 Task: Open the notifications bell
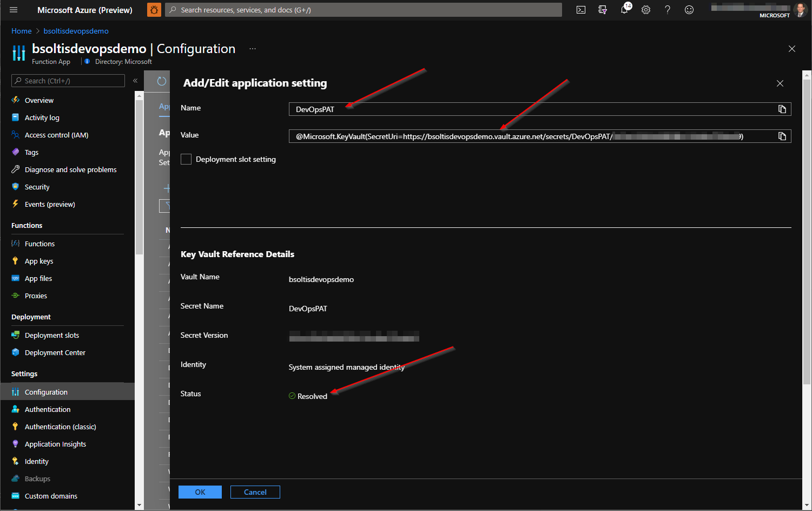pos(624,9)
